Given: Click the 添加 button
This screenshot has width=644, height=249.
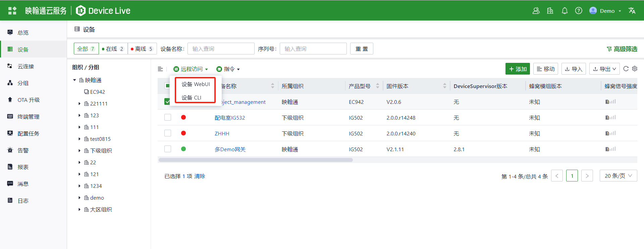Looking at the screenshot, I should pos(518,69).
